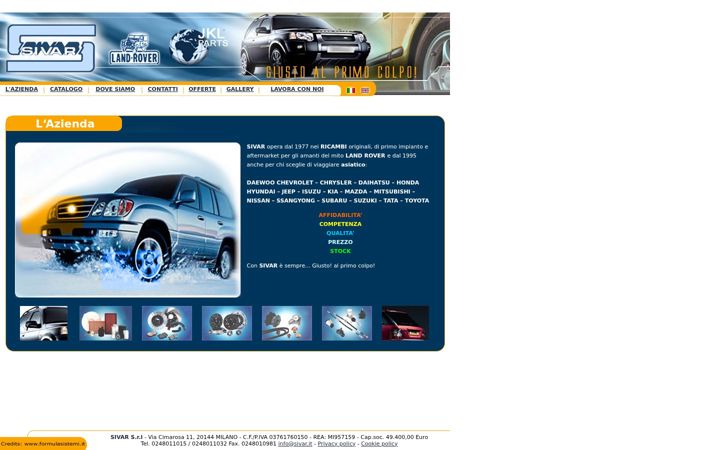Open LAVORA CON NOI page
The width and height of the screenshot is (720, 450).
297,89
